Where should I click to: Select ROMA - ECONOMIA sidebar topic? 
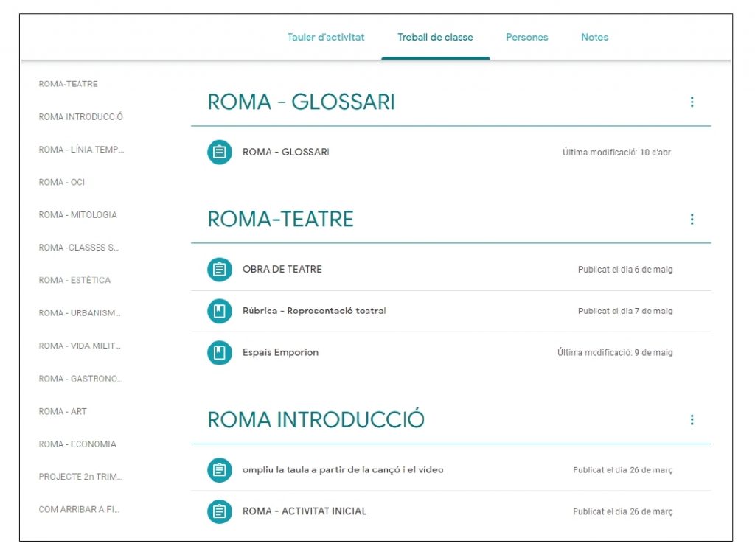coord(77,444)
